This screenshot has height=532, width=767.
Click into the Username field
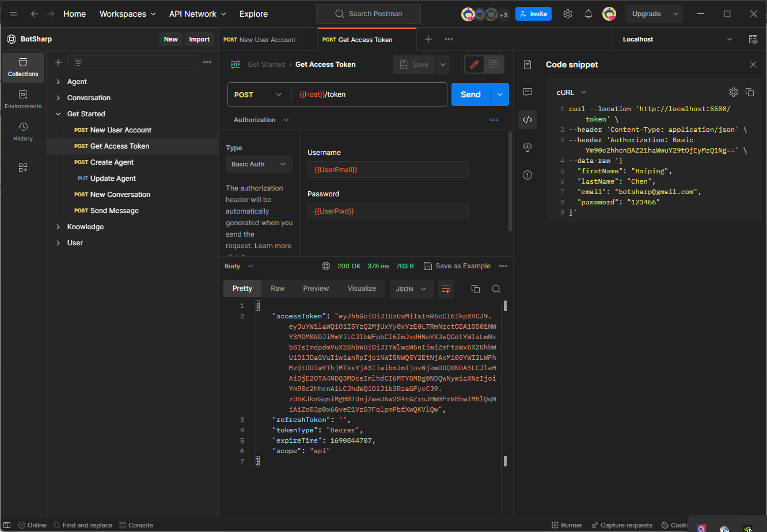coord(388,170)
